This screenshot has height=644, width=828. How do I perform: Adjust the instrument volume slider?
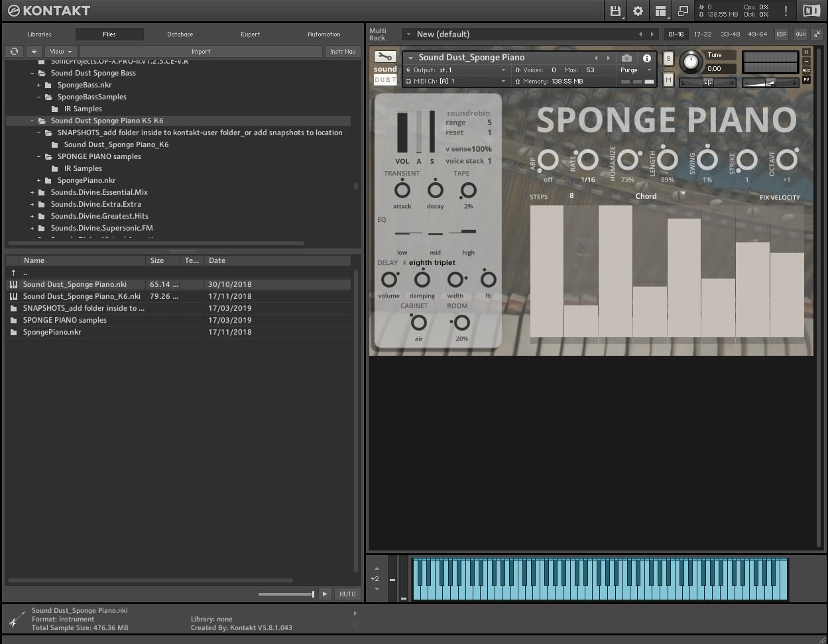pyautogui.click(x=770, y=82)
